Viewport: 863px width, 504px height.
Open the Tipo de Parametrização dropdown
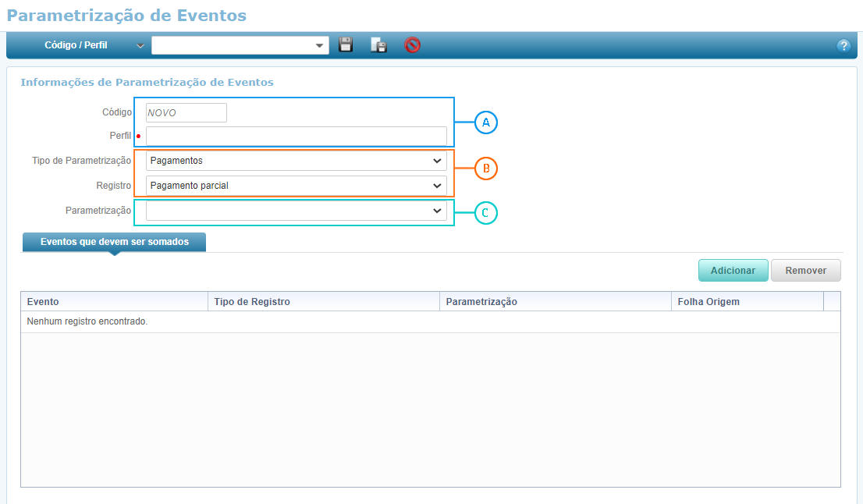click(x=296, y=161)
